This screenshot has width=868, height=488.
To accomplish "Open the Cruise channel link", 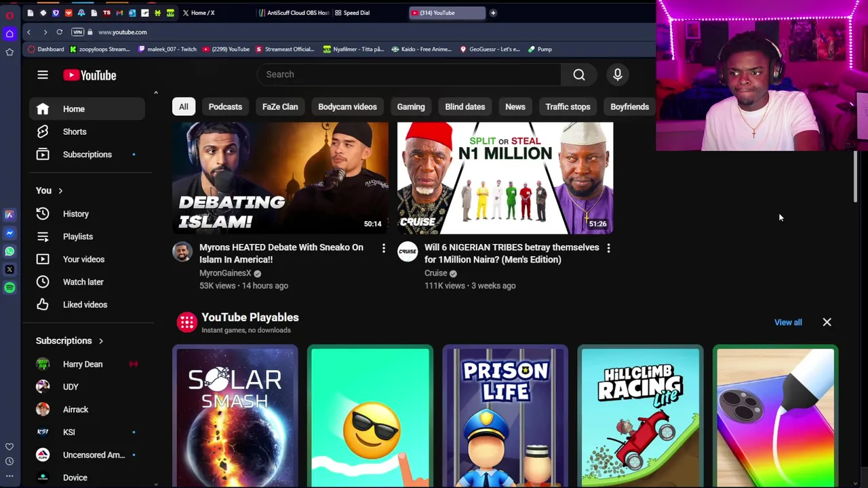I will coord(435,273).
